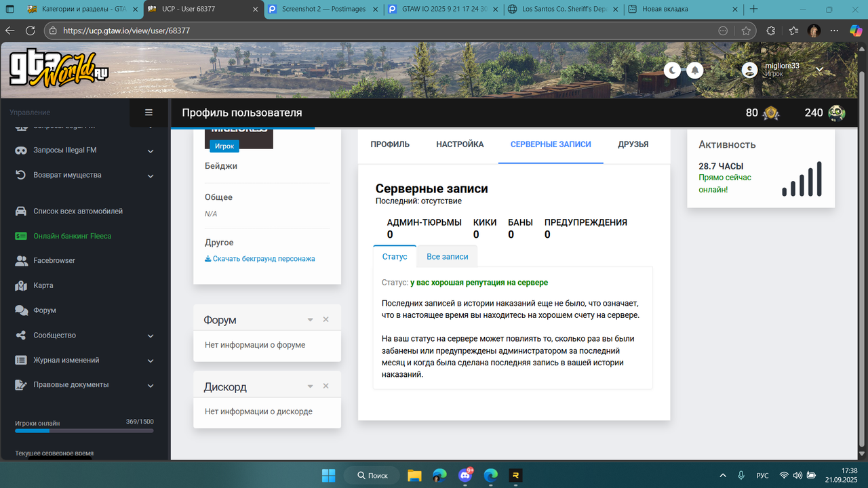Click the green coin icon next to 240
The height and width of the screenshot is (488, 868).
pos(836,113)
